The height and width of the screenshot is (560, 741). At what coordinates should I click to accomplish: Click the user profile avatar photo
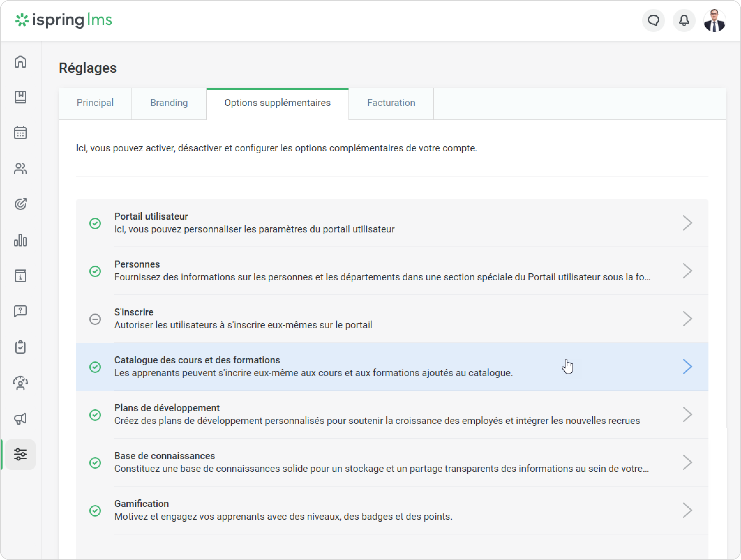click(714, 21)
